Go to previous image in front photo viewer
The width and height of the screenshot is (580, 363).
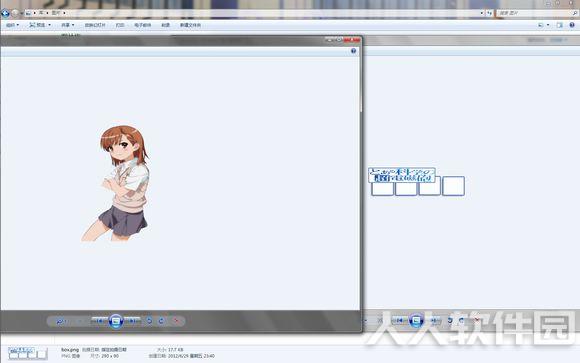pos(100,321)
